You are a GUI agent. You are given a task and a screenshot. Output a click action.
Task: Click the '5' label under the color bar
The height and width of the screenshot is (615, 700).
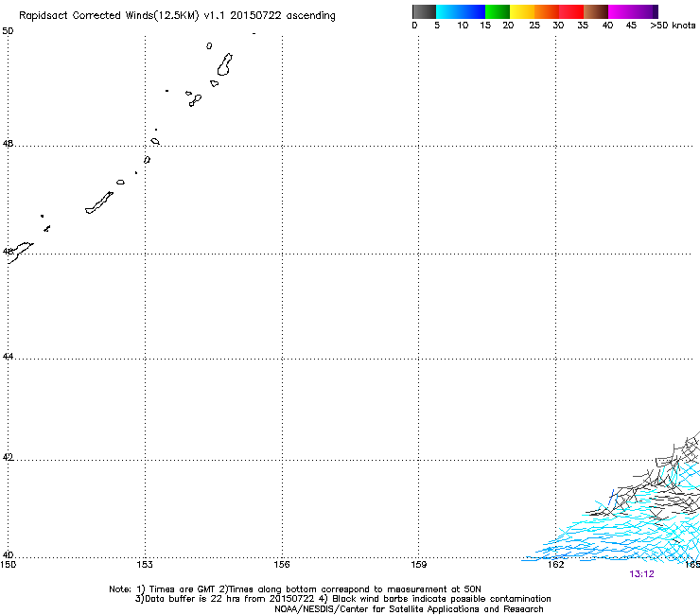[437, 26]
